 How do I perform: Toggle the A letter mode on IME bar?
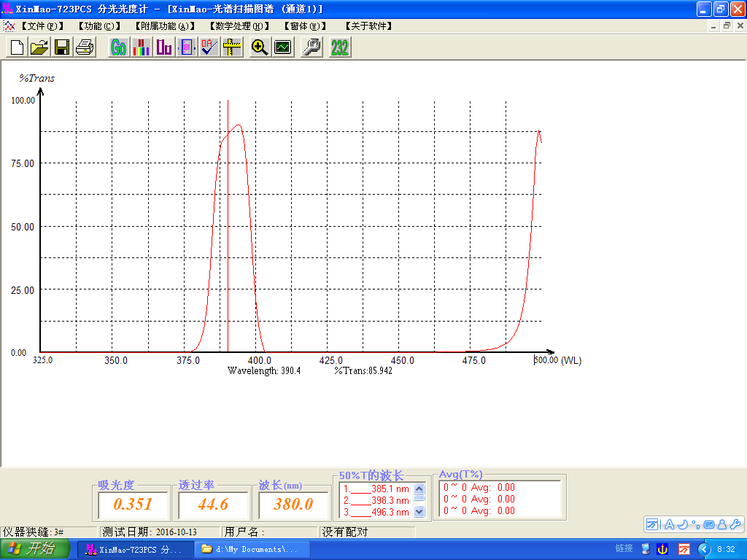[670, 524]
